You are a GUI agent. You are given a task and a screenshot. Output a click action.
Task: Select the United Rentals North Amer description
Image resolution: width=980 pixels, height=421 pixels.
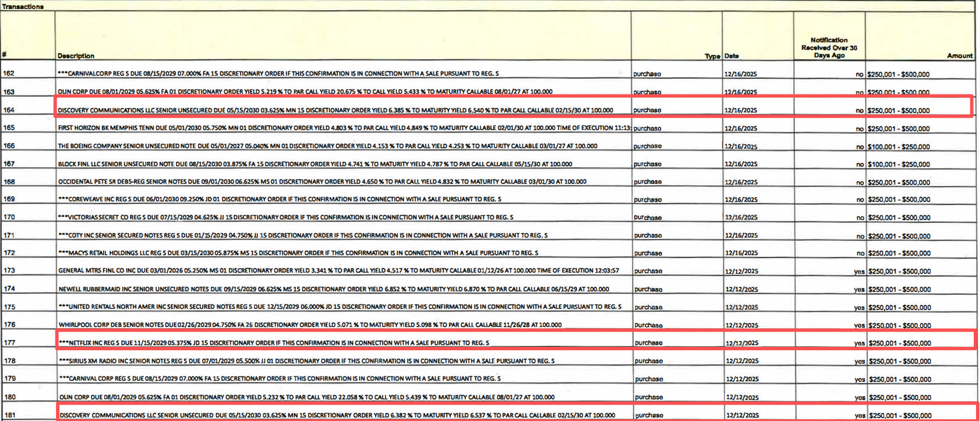coord(340,307)
